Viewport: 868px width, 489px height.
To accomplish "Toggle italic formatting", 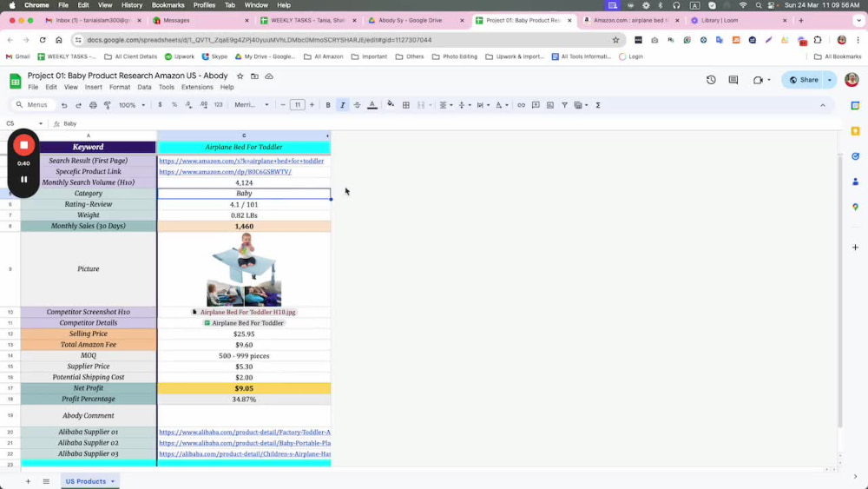I will [342, 105].
